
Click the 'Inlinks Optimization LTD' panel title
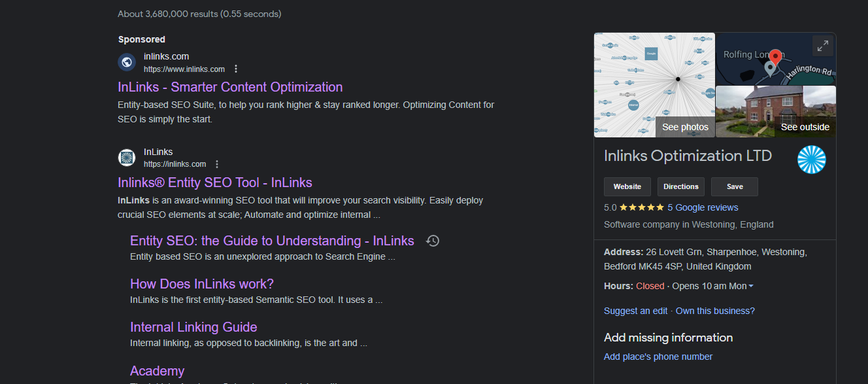[x=688, y=156]
